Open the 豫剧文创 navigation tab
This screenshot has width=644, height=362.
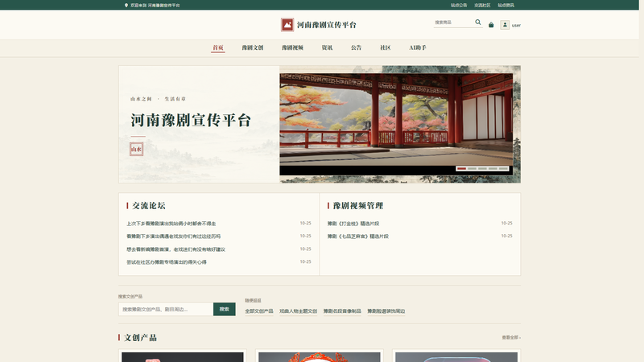pos(252,47)
